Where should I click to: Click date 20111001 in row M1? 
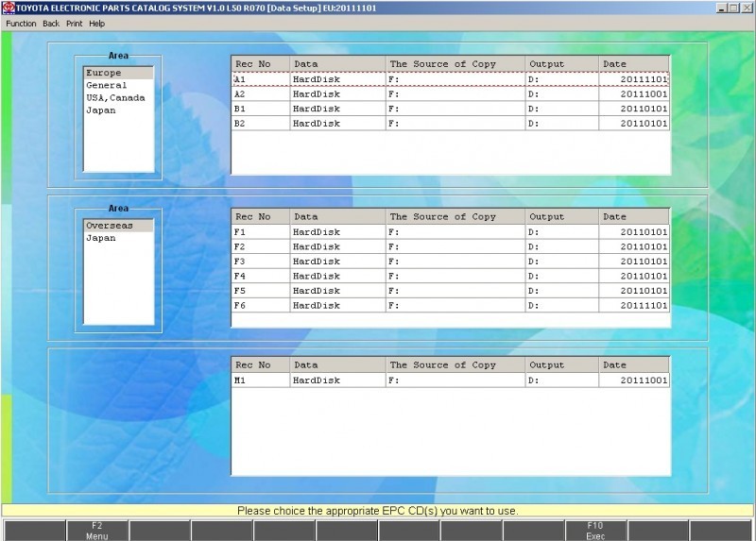coord(634,380)
